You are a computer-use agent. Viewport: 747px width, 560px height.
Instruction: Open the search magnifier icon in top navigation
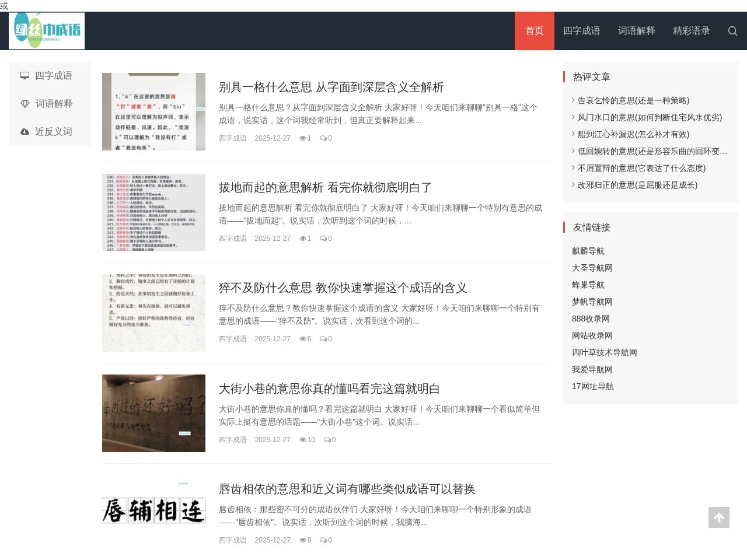click(732, 31)
